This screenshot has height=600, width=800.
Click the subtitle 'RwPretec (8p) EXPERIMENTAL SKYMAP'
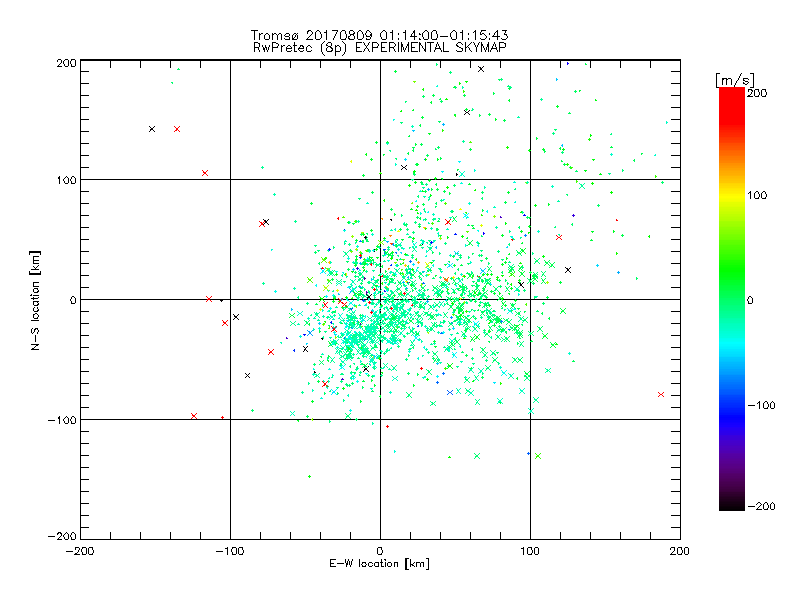(x=380, y=48)
